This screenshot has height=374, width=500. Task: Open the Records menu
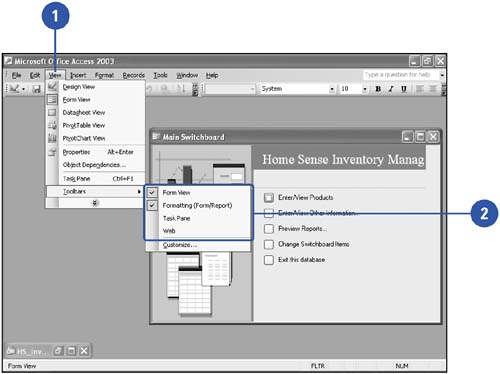(x=134, y=75)
